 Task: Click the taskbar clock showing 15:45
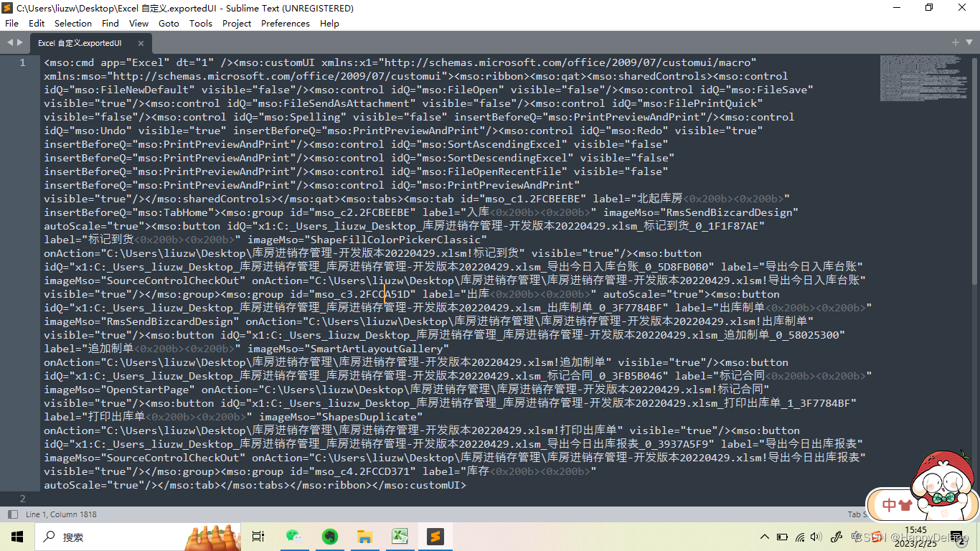tap(915, 537)
